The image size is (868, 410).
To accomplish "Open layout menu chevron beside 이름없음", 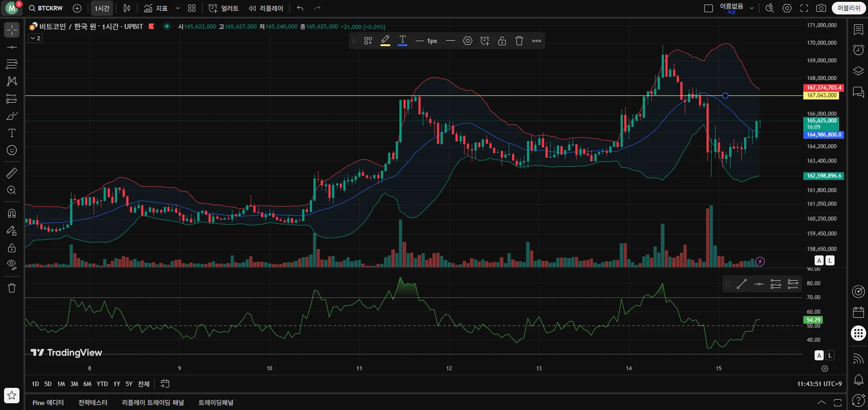I will coord(752,8).
